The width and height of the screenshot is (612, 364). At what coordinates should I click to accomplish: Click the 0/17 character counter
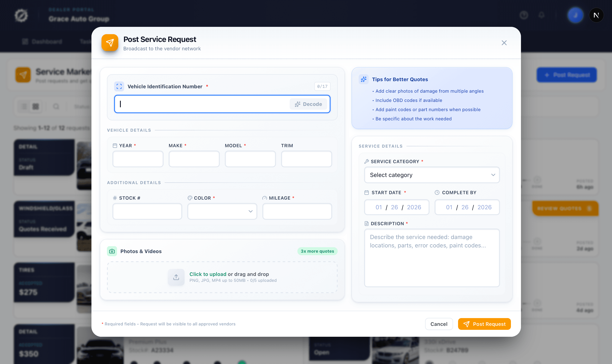pyautogui.click(x=322, y=86)
